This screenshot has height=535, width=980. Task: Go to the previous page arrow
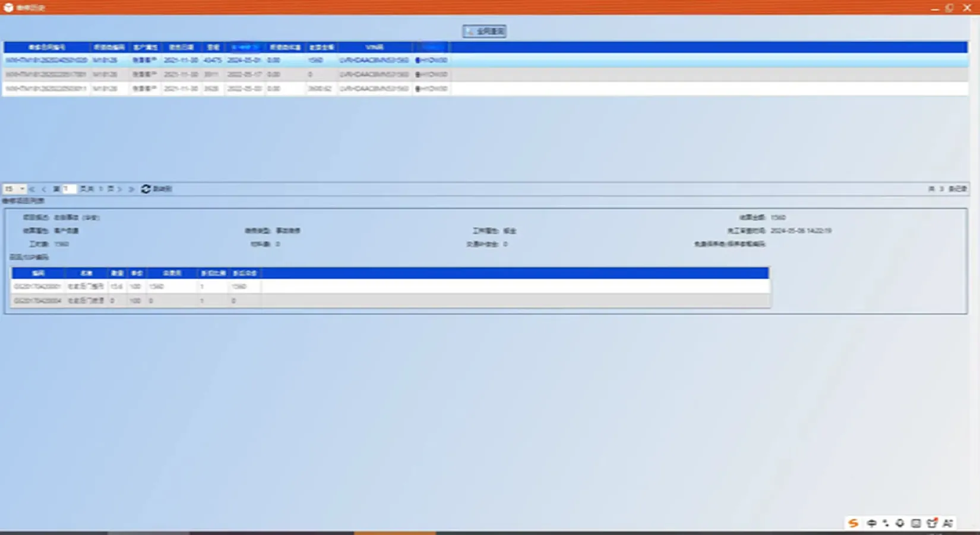[44, 189]
